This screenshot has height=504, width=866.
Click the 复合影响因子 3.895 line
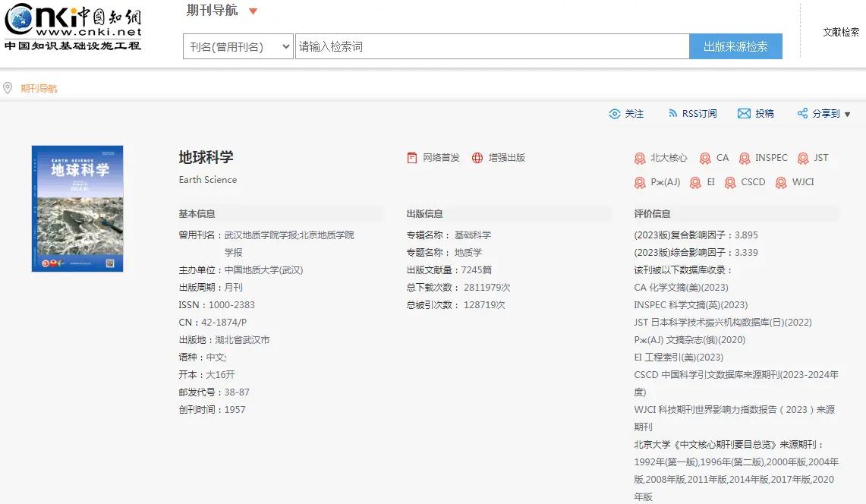pyautogui.click(x=696, y=235)
